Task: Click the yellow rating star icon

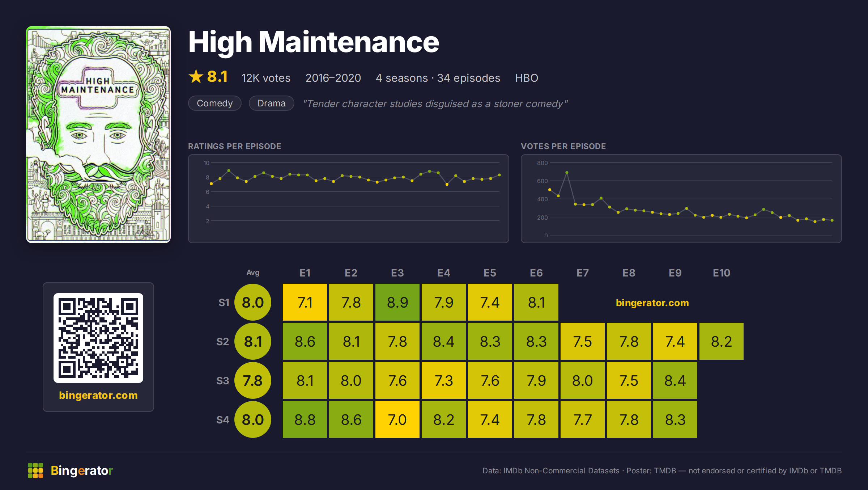Action: pos(196,76)
